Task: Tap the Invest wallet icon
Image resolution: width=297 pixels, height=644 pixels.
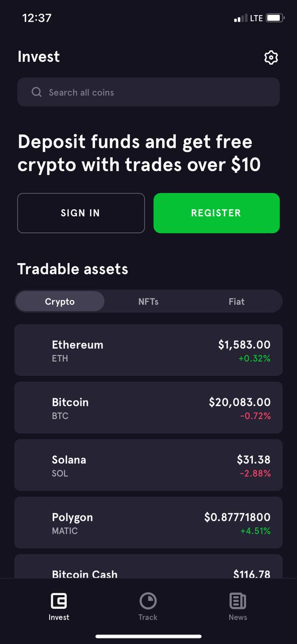Action: point(59,601)
